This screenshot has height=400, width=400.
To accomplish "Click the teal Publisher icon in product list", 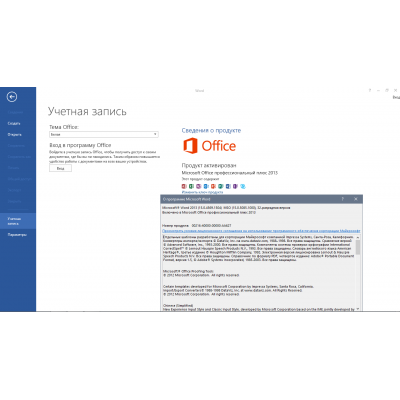I will click(x=221, y=186).
